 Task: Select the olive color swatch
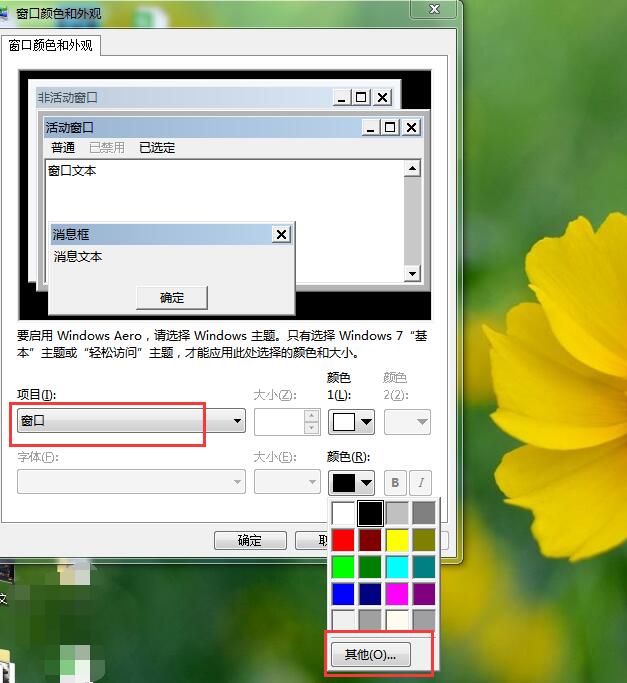pos(424,540)
